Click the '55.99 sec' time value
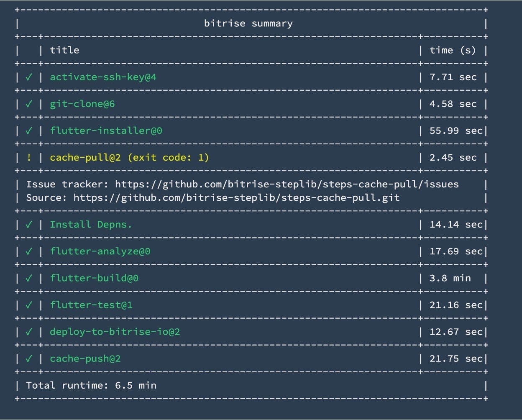 [x=456, y=131]
